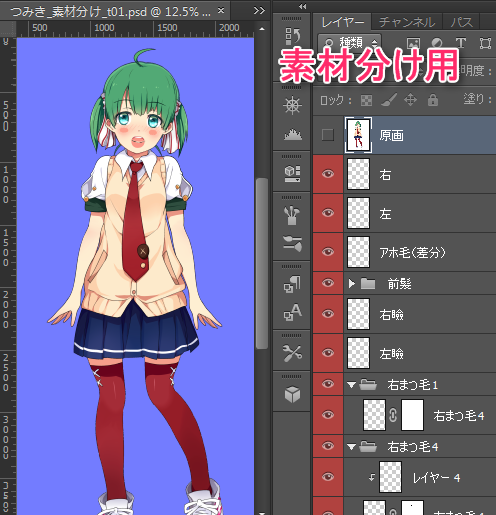Hide the 左瞼 layer
Screen dimensions: 496x515
tap(328, 353)
